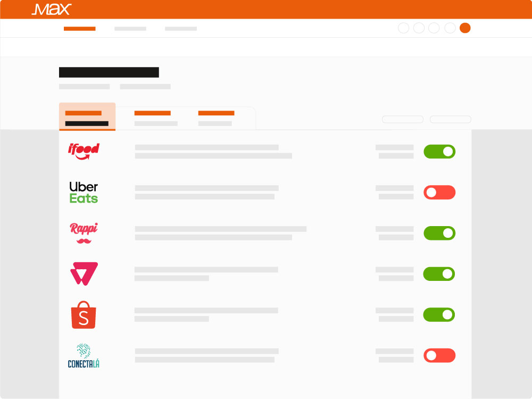The width and height of the screenshot is (532, 399).
Task: Switch to the second orange tab
Action: pos(156,118)
